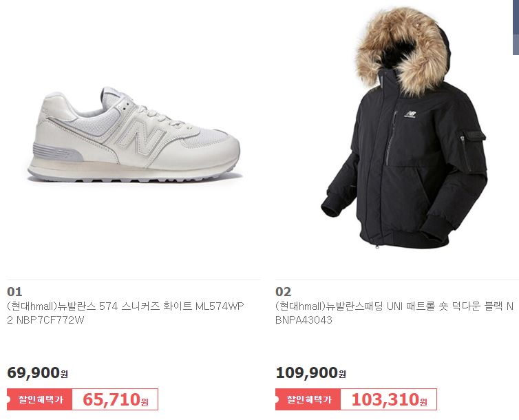Click the 109,900원 jacket price
519x420 pixels.
point(311,372)
